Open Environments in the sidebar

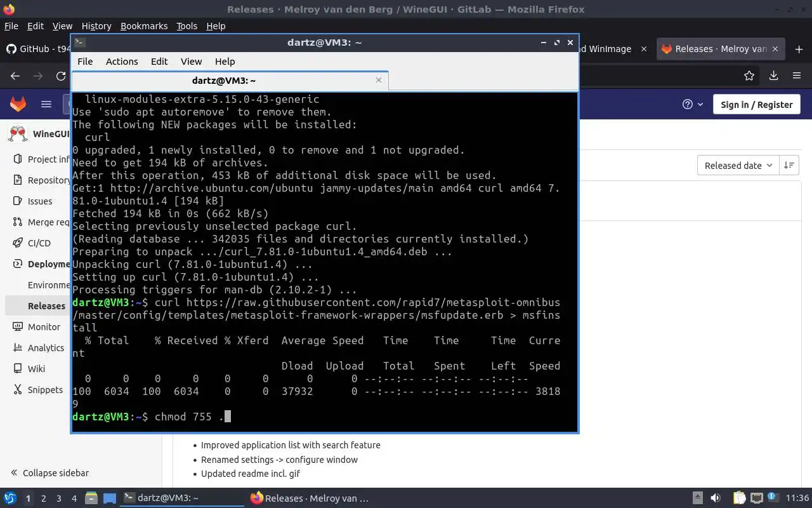point(48,285)
